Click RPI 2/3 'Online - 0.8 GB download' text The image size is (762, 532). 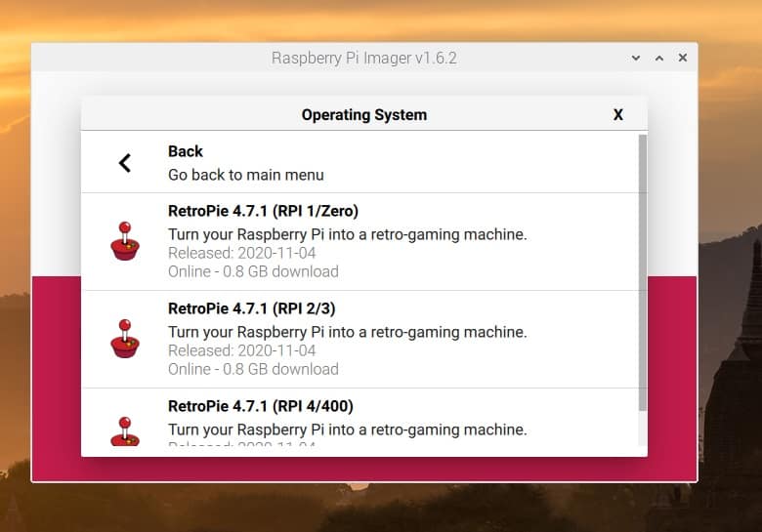pos(253,369)
